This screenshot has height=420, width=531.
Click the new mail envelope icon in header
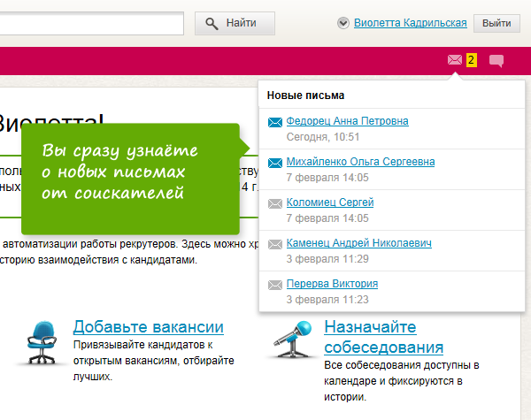click(455, 60)
